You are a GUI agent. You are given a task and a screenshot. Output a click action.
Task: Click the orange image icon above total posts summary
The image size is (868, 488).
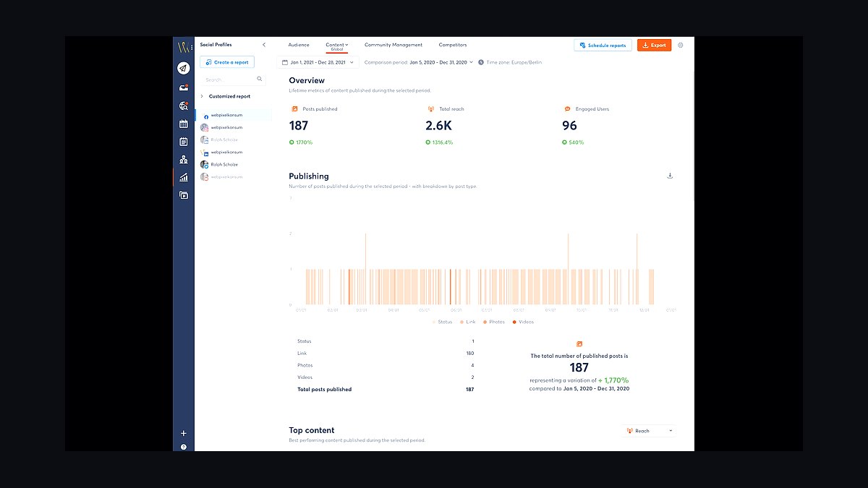[x=579, y=344]
